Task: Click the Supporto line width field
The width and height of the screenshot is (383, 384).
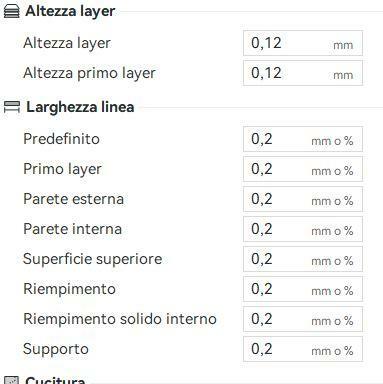Action: coord(303,349)
